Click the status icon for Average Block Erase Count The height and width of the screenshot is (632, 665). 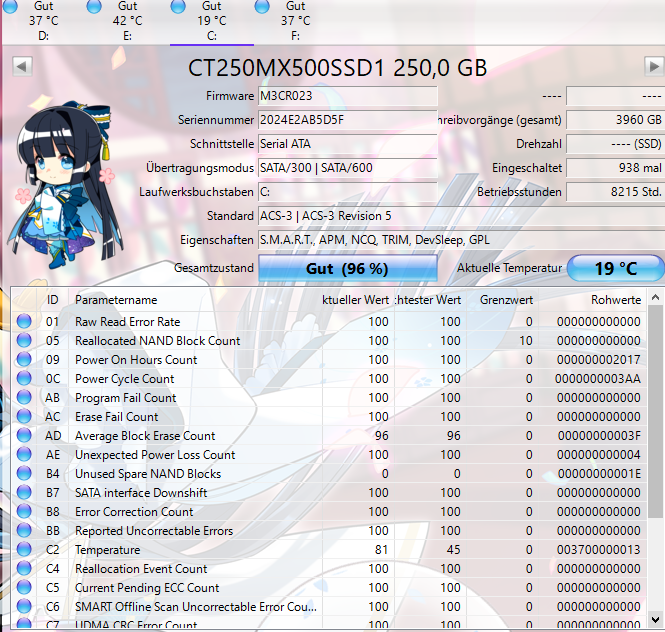pyautogui.click(x=24, y=435)
